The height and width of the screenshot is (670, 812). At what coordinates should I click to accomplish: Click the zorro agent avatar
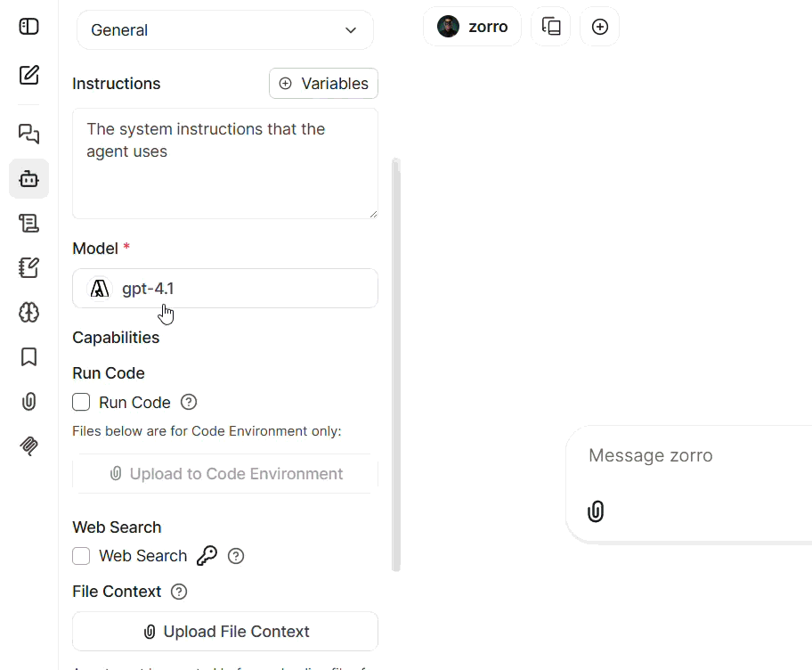448,27
